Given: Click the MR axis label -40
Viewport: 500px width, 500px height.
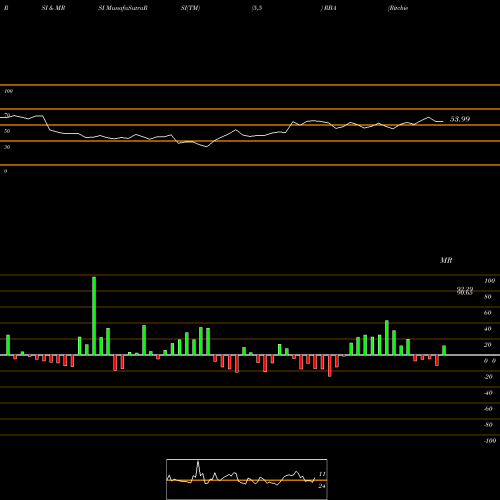Looking at the screenshot, I should (x=488, y=393).
